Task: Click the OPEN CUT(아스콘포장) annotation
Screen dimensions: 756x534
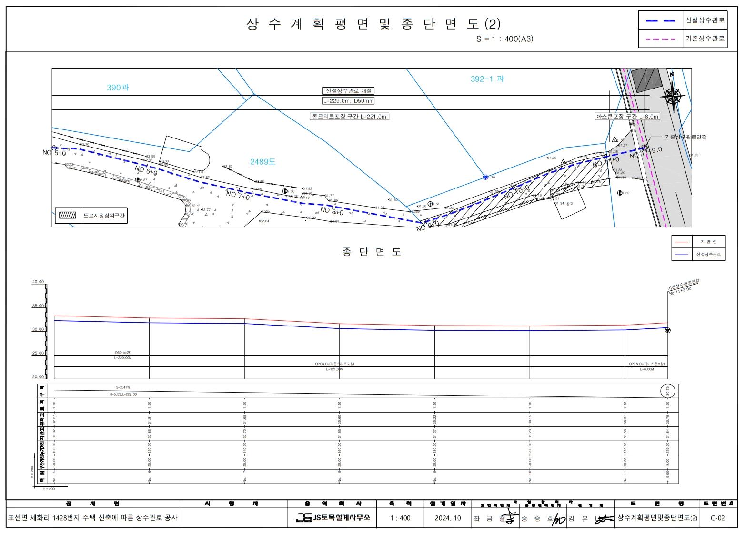Action: pos(647,364)
